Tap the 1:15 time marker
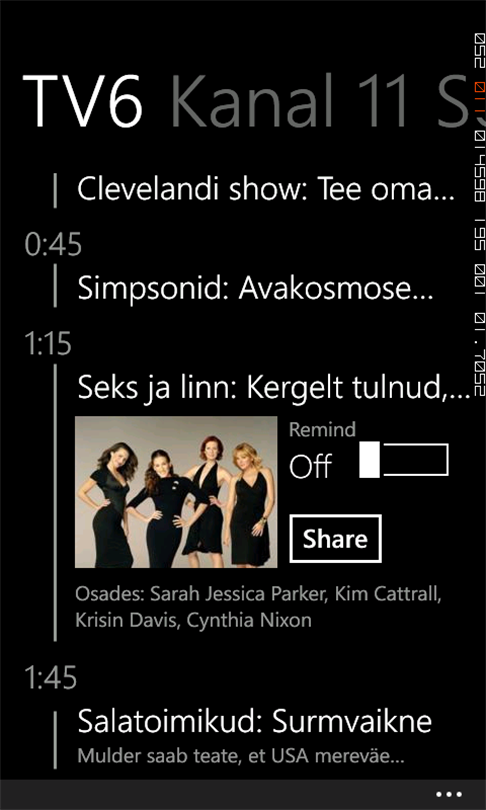Image resolution: width=486 pixels, height=810 pixels. click(x=48, y=345)
